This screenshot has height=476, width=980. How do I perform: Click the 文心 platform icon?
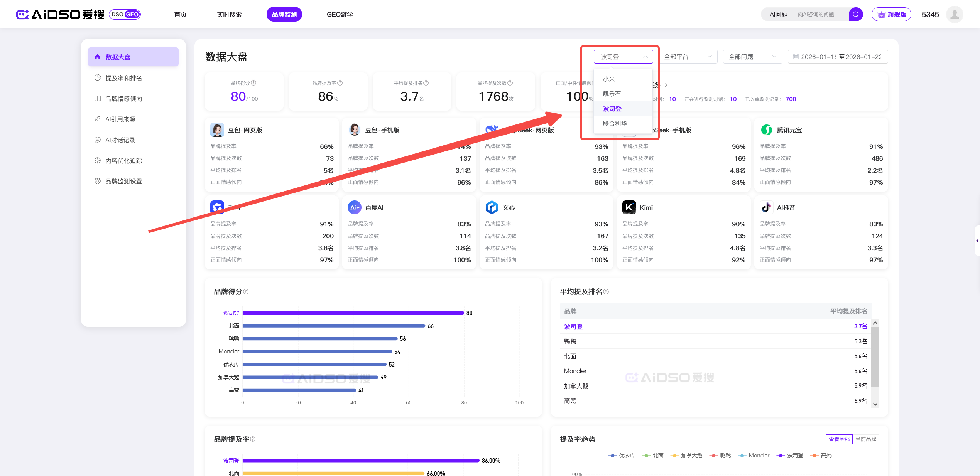(492, 207)
